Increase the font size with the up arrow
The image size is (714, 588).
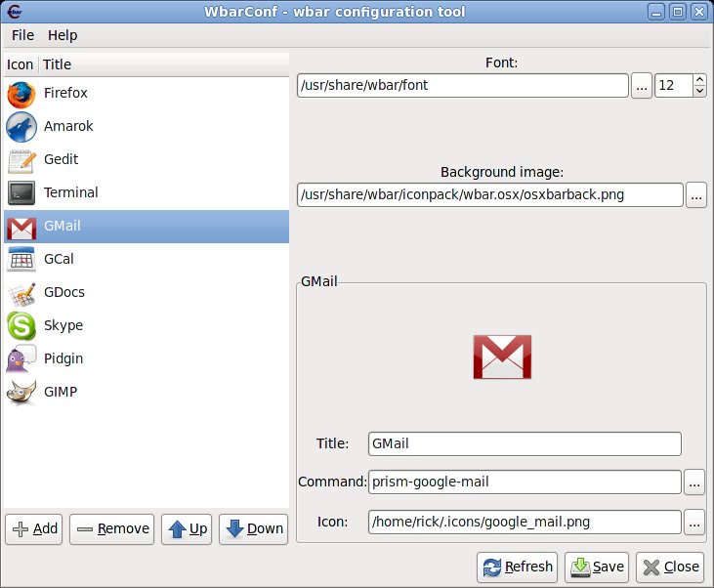700,80
